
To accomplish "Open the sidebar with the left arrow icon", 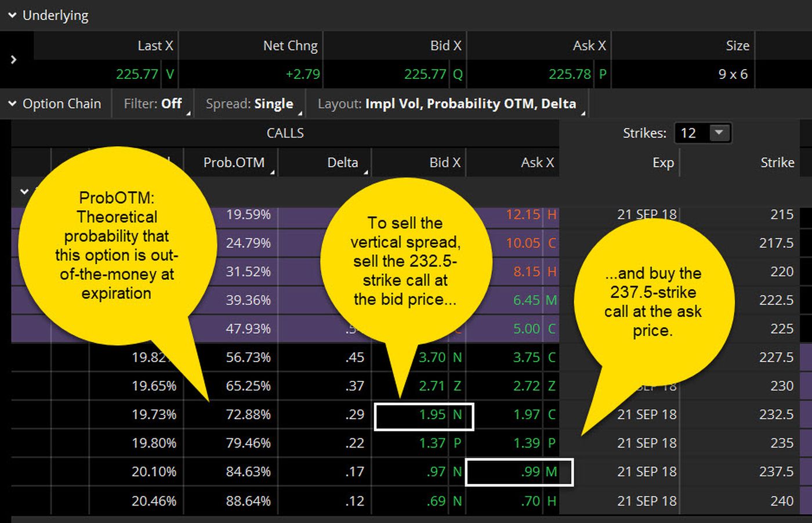I will (14, 60).
